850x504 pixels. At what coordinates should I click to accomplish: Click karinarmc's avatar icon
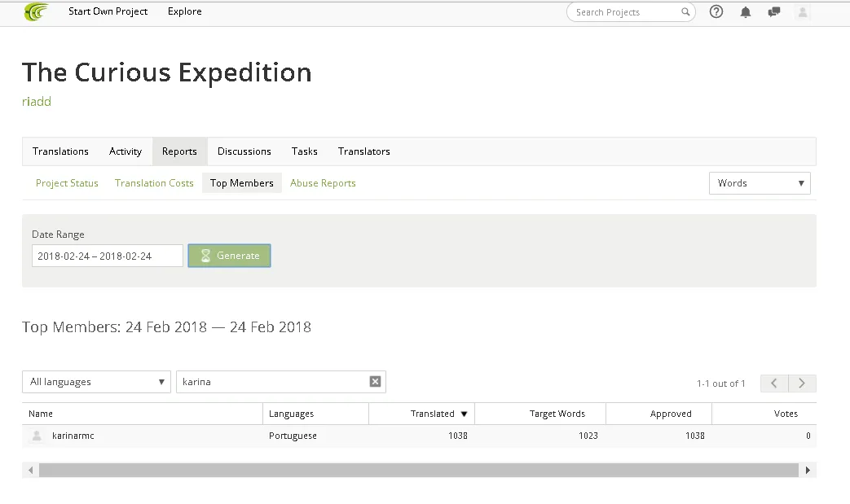tap(37, 436)
